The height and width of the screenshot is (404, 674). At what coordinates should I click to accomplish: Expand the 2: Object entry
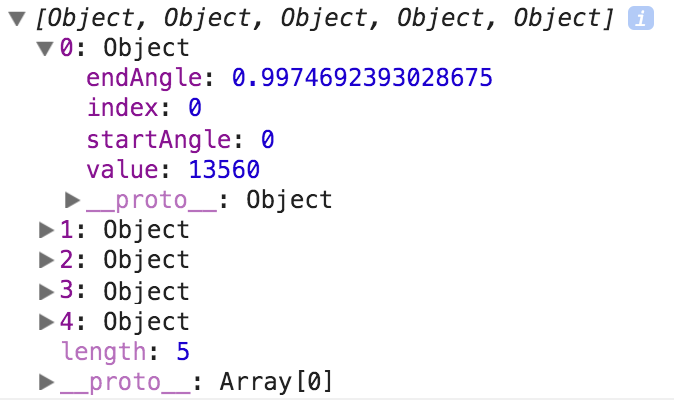point(45,260)
